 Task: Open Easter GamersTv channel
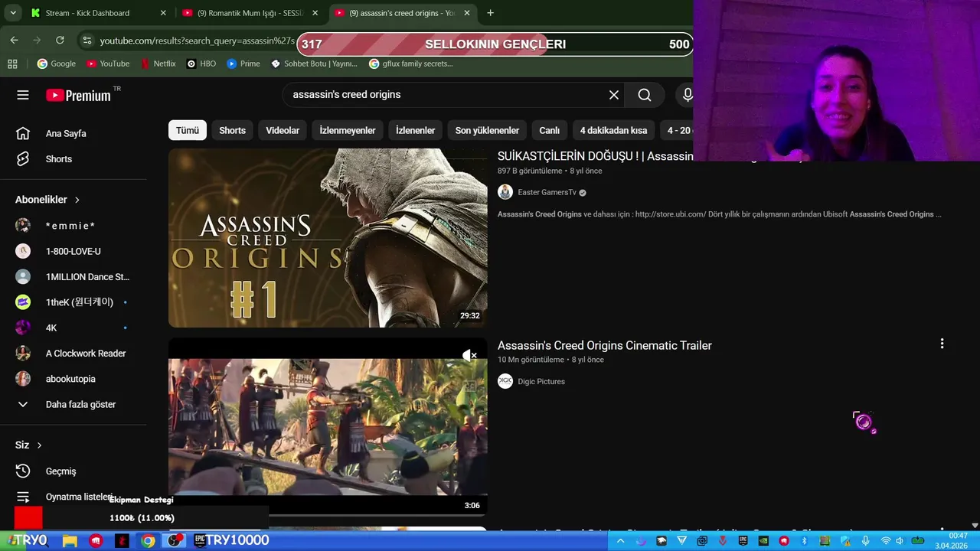547,193
